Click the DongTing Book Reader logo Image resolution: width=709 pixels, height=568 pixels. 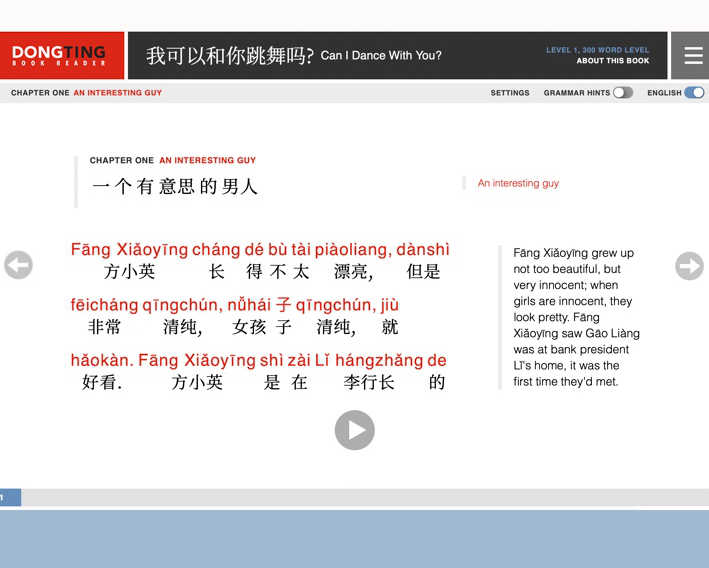(x=58, y=56)
